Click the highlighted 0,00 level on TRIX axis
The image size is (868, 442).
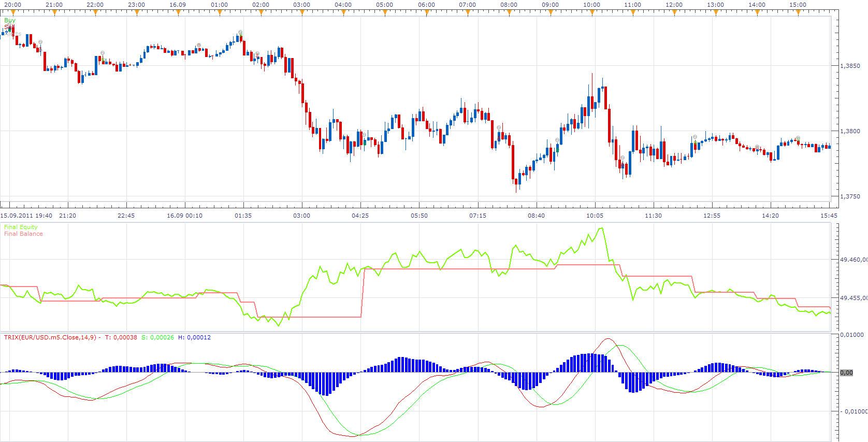tap(846, 373)
